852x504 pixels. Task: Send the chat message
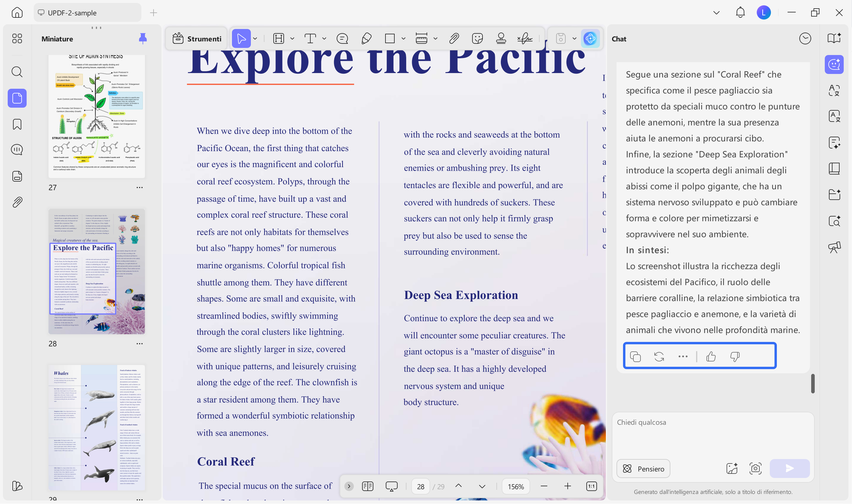point(790,469)
